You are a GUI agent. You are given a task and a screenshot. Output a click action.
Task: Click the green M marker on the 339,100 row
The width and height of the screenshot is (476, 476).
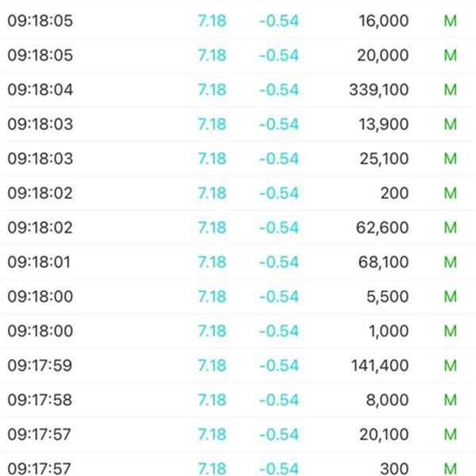pos(450,90)
